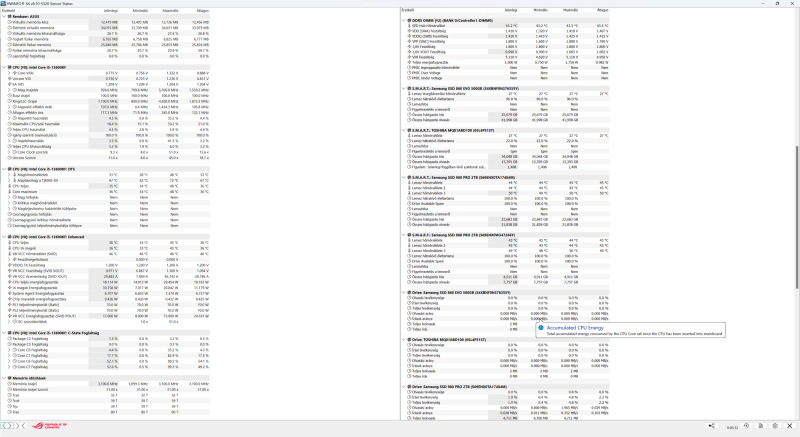Click the vertical scrollbar on right edge

[x=796, y=217]
